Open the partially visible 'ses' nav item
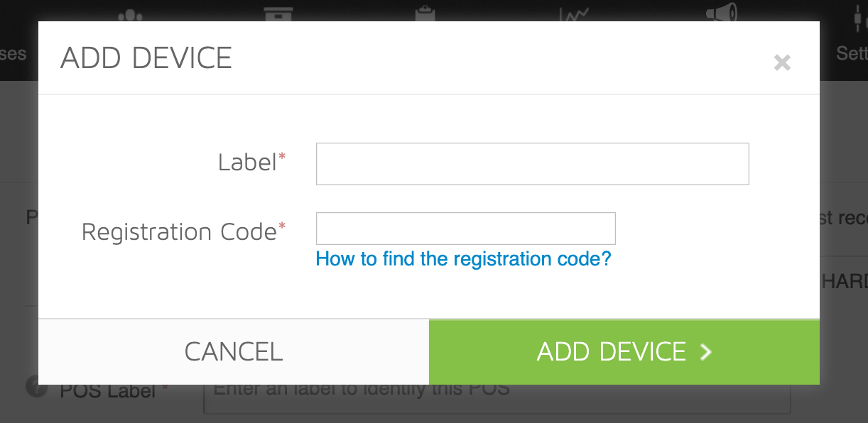 point(13,54)
